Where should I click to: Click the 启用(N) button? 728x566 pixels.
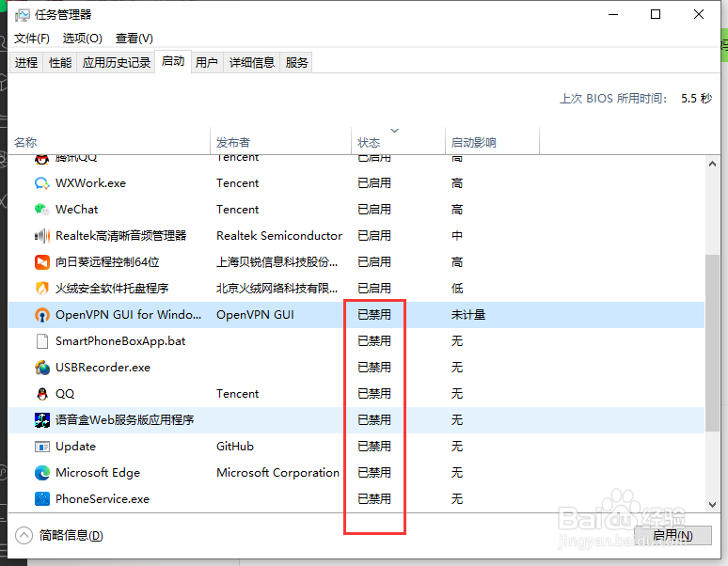point(673,535)
